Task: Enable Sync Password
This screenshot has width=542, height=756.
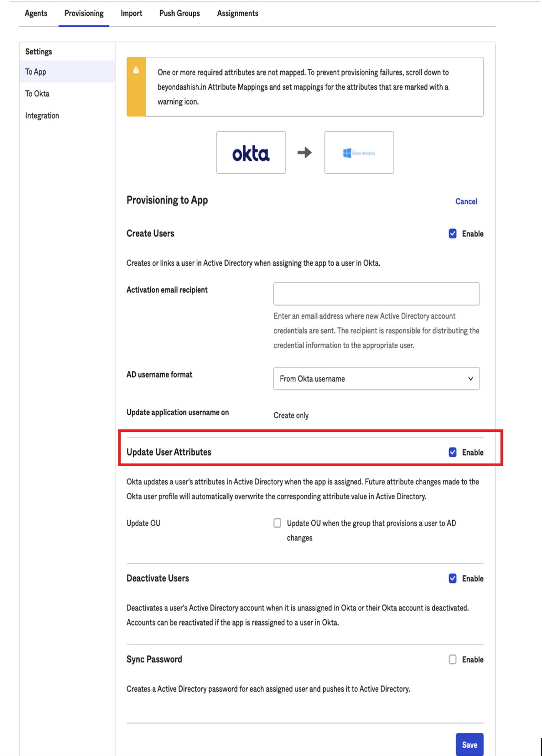Action: (452, 659)
